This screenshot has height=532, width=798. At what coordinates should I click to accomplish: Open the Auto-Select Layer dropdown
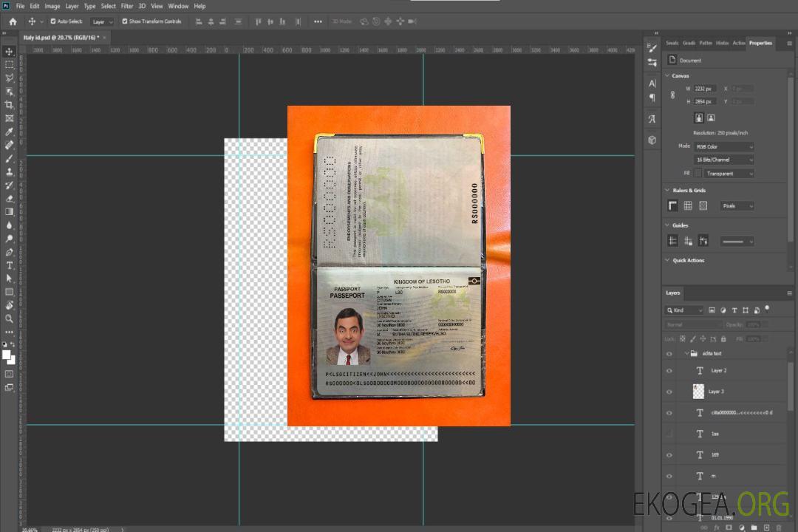(x=102, y=21)
